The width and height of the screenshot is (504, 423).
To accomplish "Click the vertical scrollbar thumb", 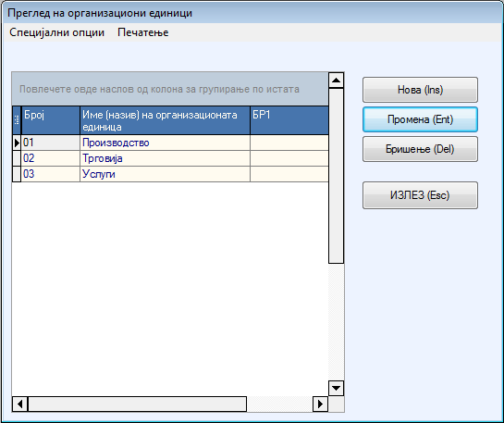I will click(x=337, y=176).
